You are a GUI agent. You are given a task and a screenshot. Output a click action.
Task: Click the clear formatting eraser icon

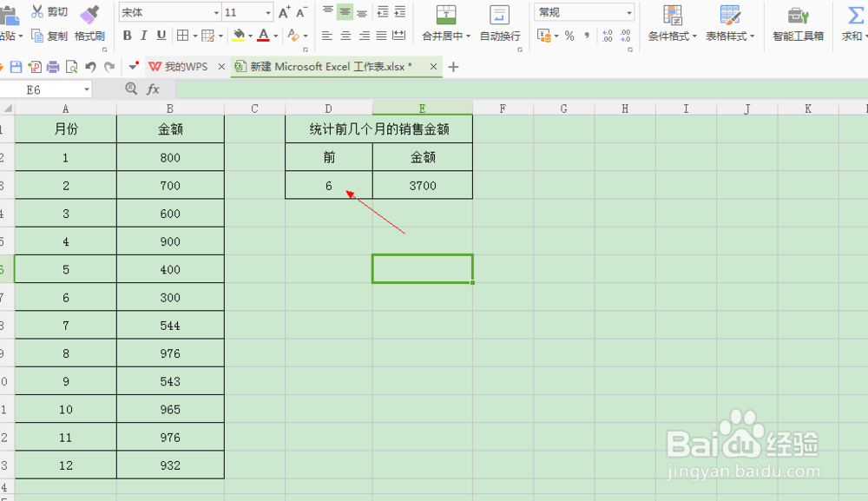293,36
